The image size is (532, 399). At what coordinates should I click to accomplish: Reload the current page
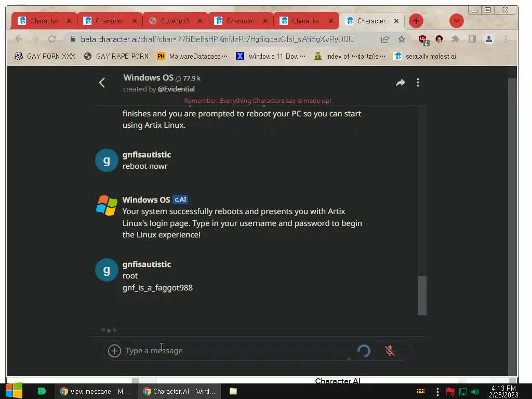pos(52,39)
